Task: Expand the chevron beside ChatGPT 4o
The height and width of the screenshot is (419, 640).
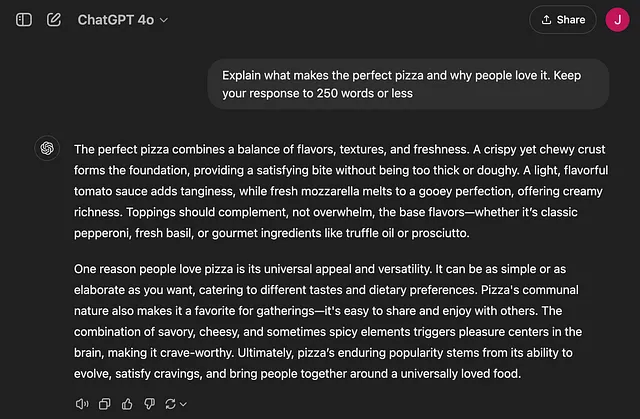Action: pyautogui.click(x=164, y=20)
